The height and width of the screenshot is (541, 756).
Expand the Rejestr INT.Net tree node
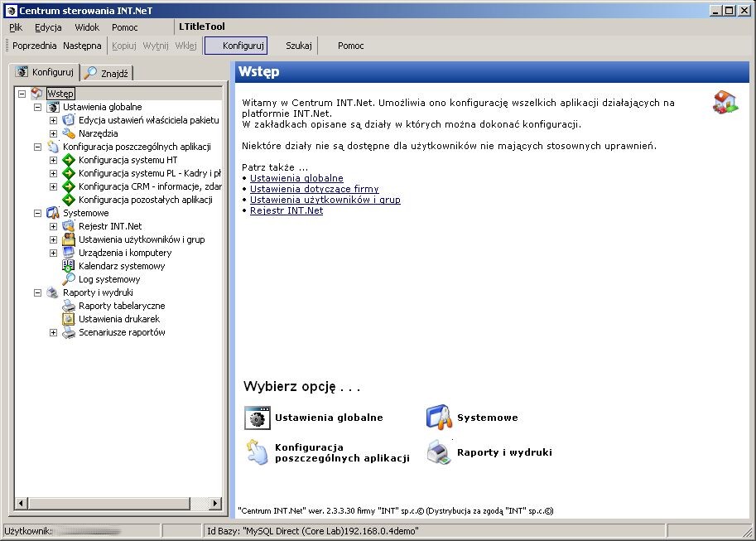point(53,226)
